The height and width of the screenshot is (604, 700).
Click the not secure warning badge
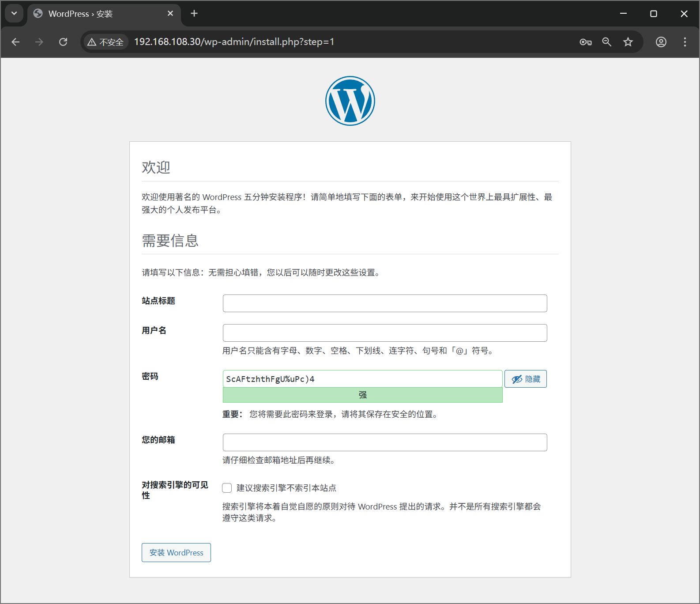(105, 42)
